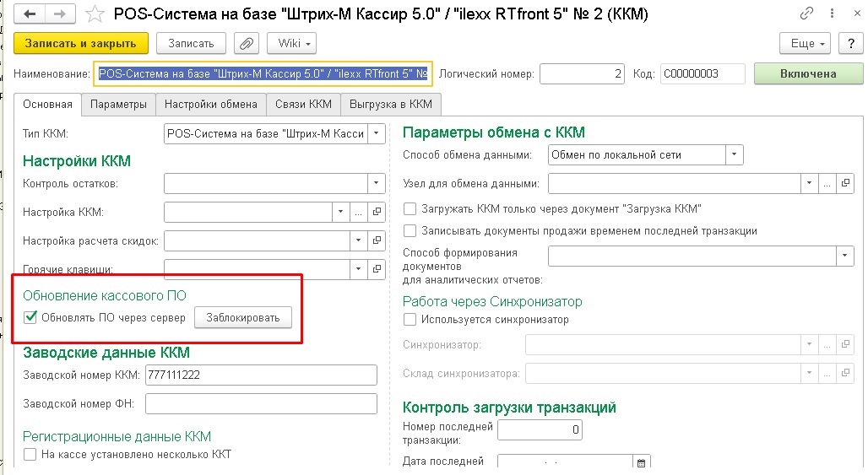Viewport: 868px width, 475px height.
Task: Click the Заводской номер ККМ field
Action: point(261,375)
